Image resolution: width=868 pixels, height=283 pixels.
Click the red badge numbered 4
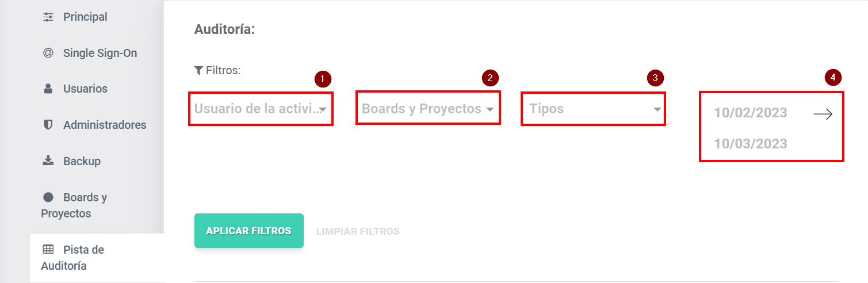tap(832, 78)
